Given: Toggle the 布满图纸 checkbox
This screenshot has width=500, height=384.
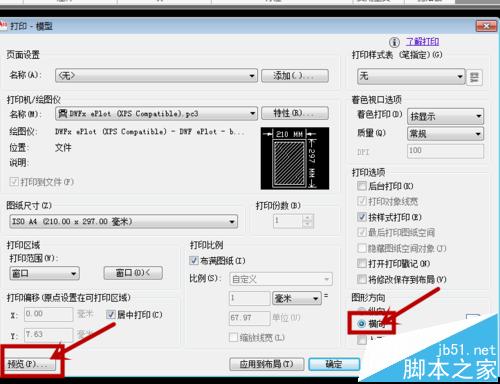Looking at the screenshot, I should point(194,260).
